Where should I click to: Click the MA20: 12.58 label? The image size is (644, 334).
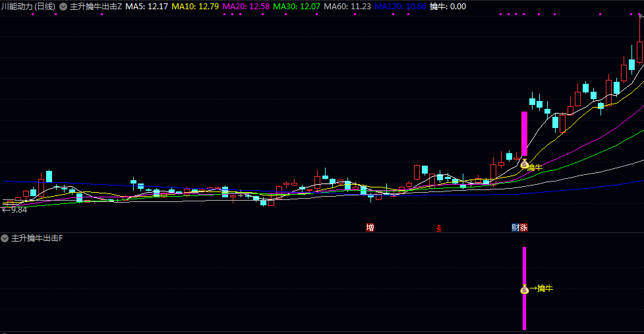pos(246,7)
